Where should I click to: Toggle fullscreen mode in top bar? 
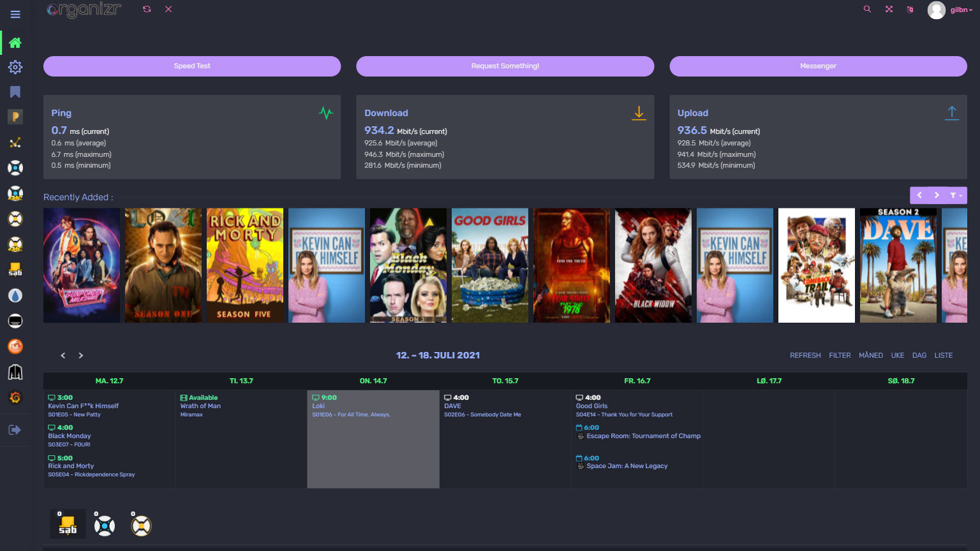[x=889, y=10]
